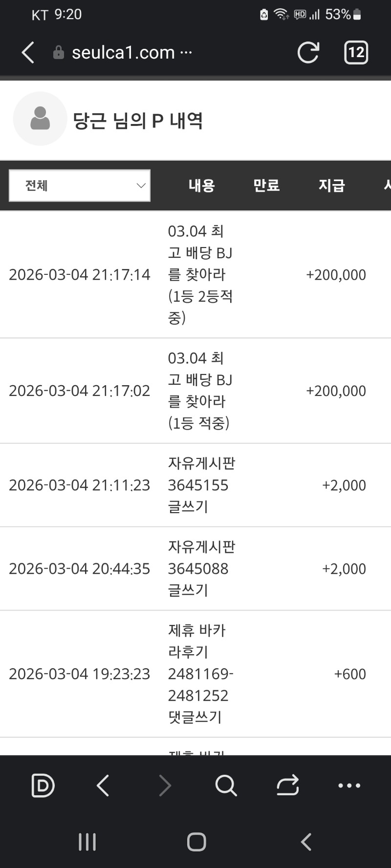Screen dimensions: 391x868
Task: Tap the 지급 column header
Action: pos(331,186)
